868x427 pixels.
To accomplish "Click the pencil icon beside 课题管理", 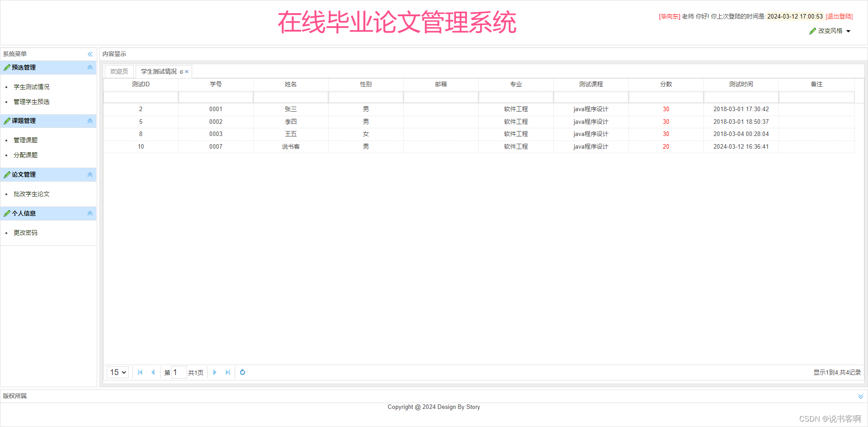I will pyautogui.click(x=7, y=121).
